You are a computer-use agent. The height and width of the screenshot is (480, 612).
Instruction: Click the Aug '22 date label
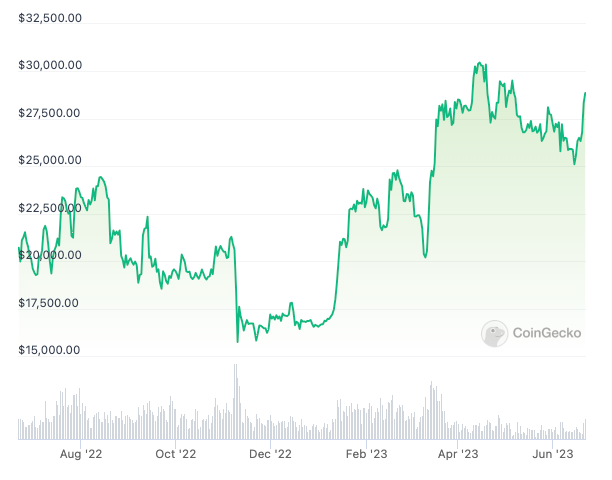81,455
